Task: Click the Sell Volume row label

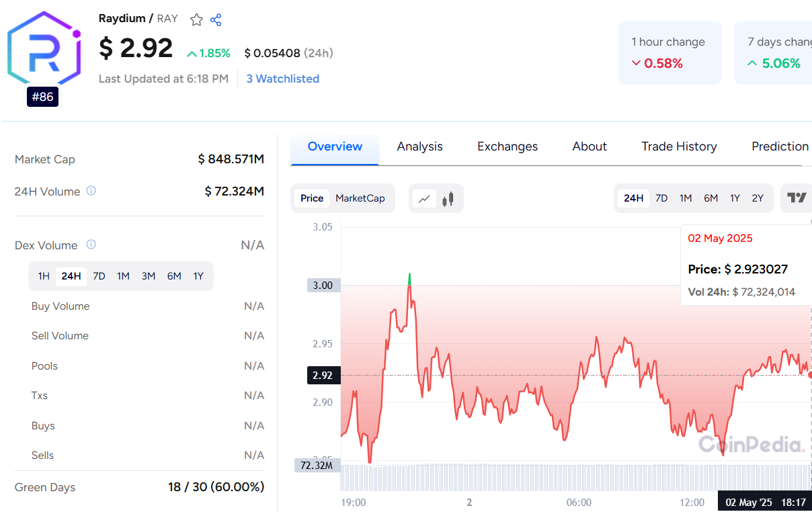Action: pos(60,335)
